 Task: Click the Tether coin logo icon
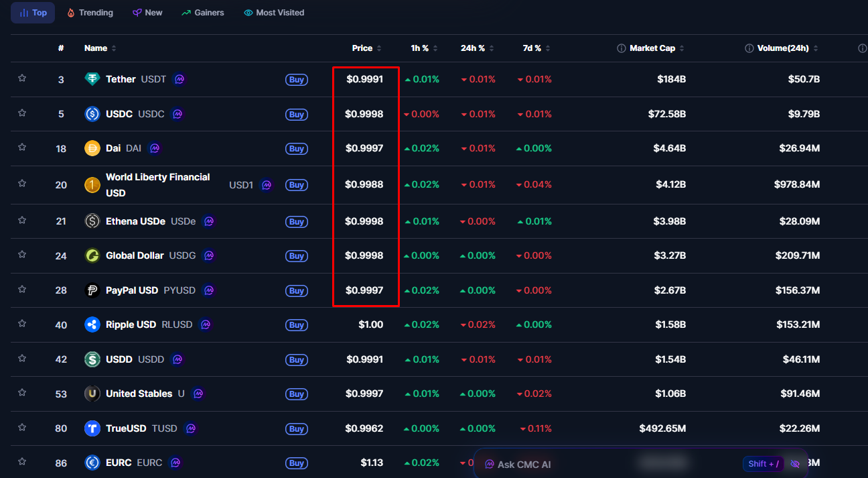[92, 79]
